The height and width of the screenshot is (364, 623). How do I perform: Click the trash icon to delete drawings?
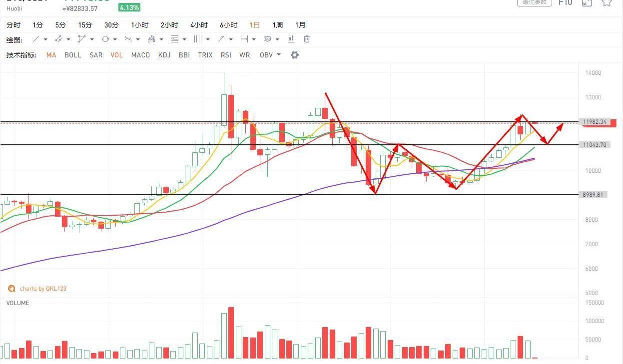click(x=307, y=39)
